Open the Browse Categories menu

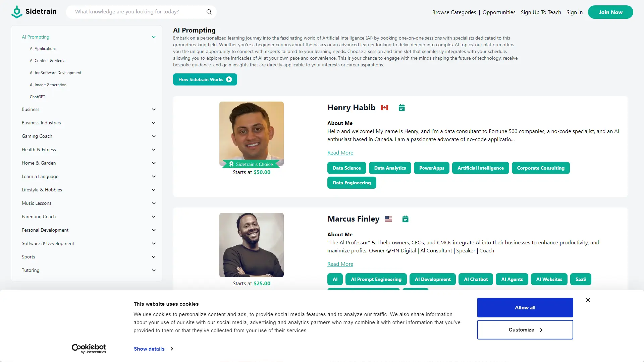point(454,12)
